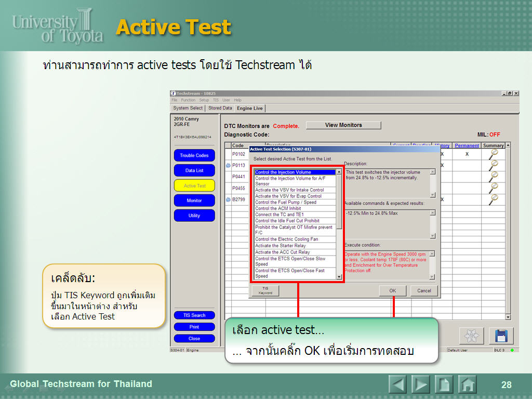Select Activate the VSV for Evap Control
The width and height of the screenshot is (532, 399).
pyautogui.click(x=295, y=196)
